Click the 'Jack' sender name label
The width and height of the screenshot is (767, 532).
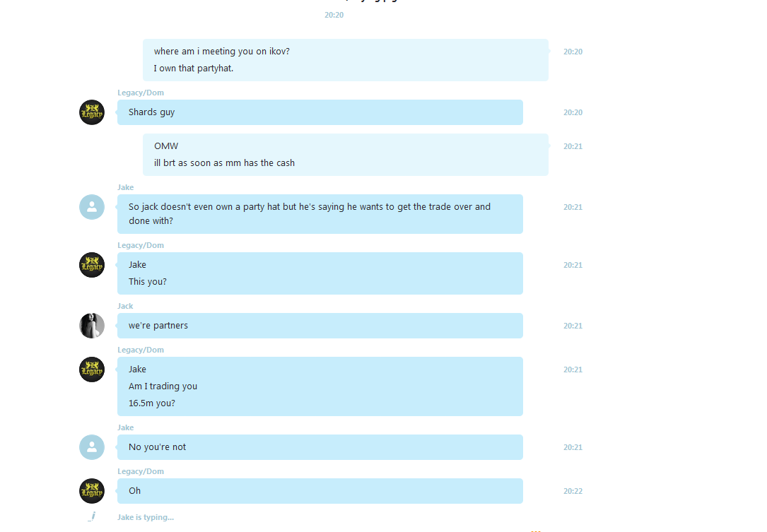[x=125, y=306]
